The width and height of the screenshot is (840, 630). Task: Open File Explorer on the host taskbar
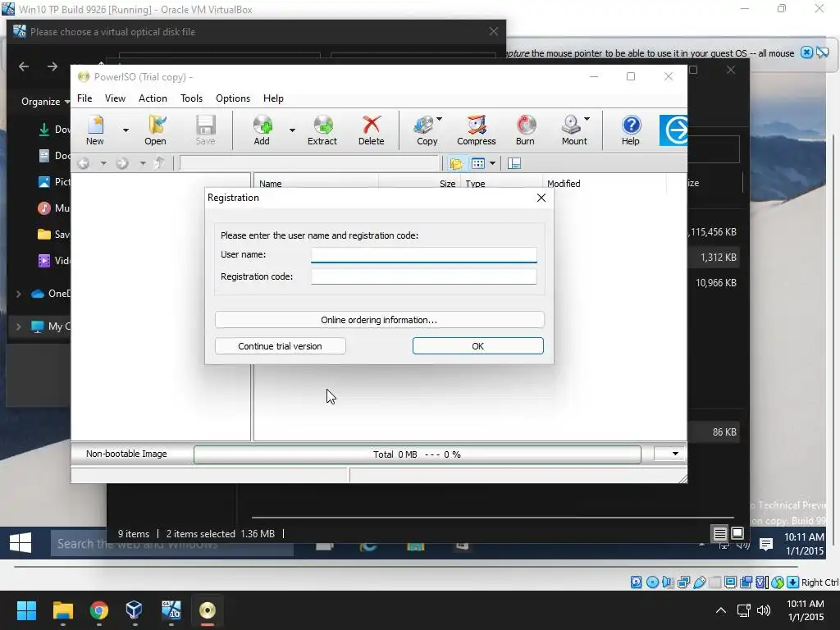click(x=63, y=610)
